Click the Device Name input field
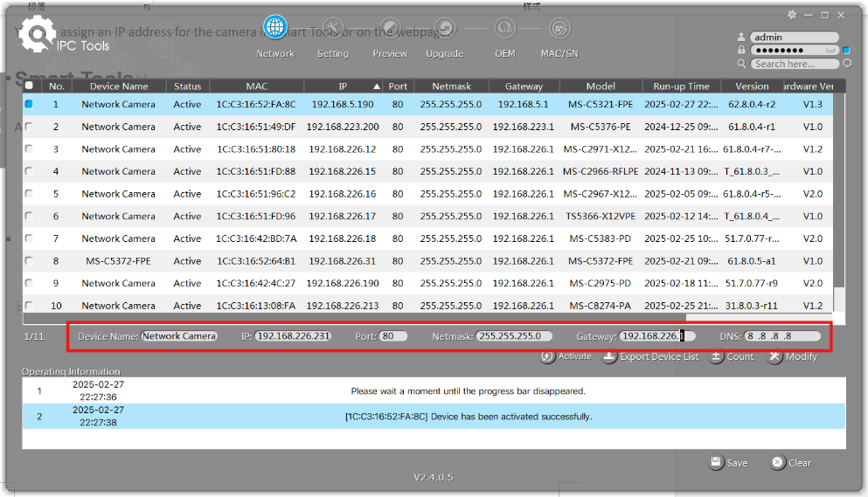 [179, 336]
